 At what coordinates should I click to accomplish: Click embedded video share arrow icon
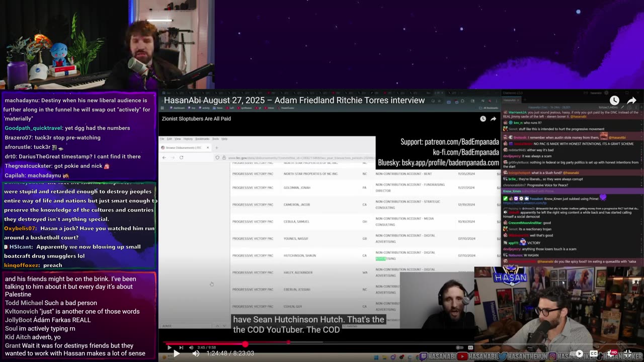click(x=493, y=119)
